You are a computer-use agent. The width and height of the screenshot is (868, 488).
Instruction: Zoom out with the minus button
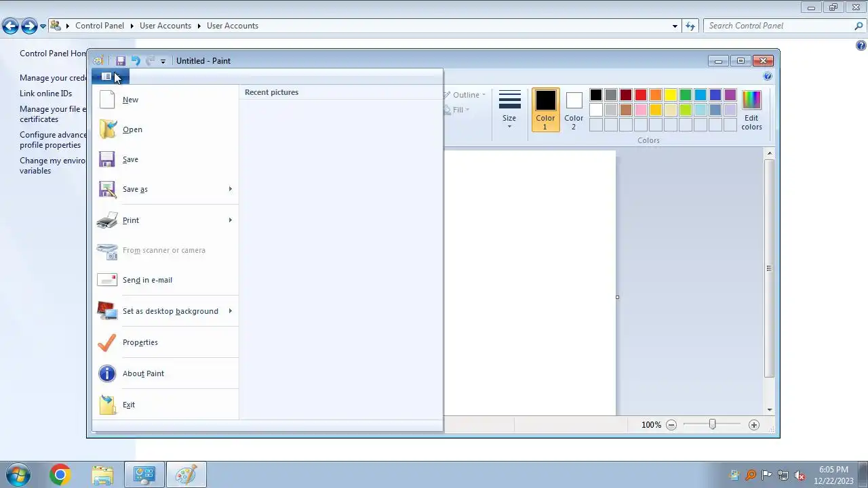(671, 425)
